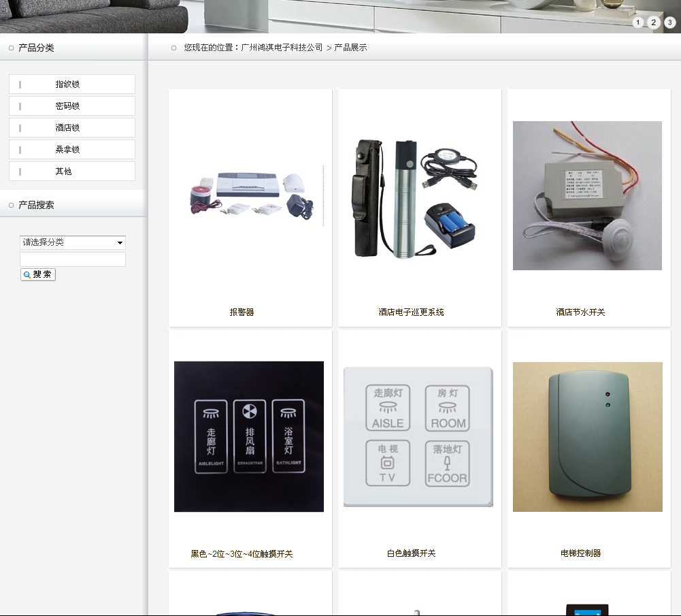Image resolution: width=681 pixels, height=616 pixels.
Task: Go to banner slide 1
Action: pyautogui.click(x=637, y=22)
